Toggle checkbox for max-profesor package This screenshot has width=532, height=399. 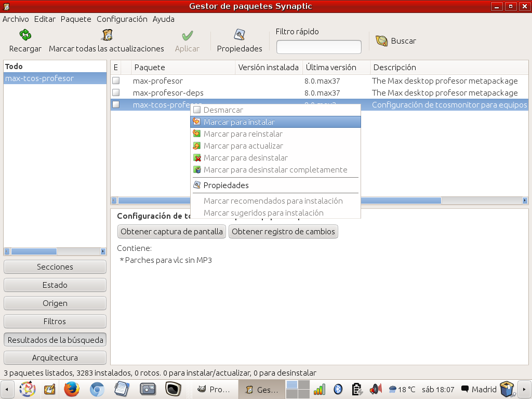pos(116,81)
